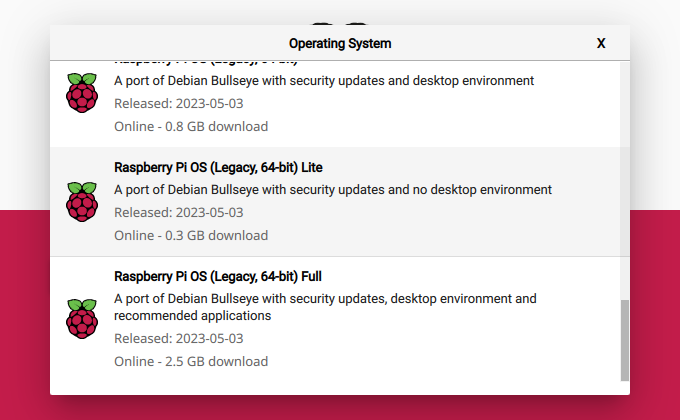This screenshot has height=420, width=680.
Task: Click raspberry icon beside Legacy 64-bit Full
Action: pyautogui.click(x=82, y=319)
